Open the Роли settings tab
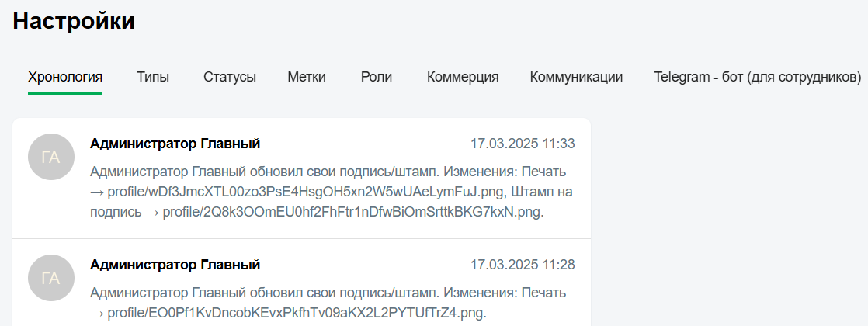This screenshot has width=868, height=326. pyautogui.click(x=377, y=77)
